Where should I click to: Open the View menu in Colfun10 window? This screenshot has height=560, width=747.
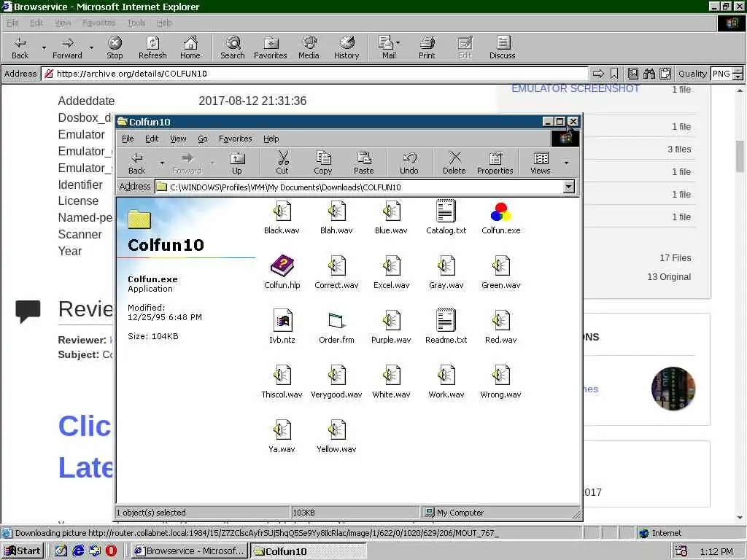click(178, 139)
